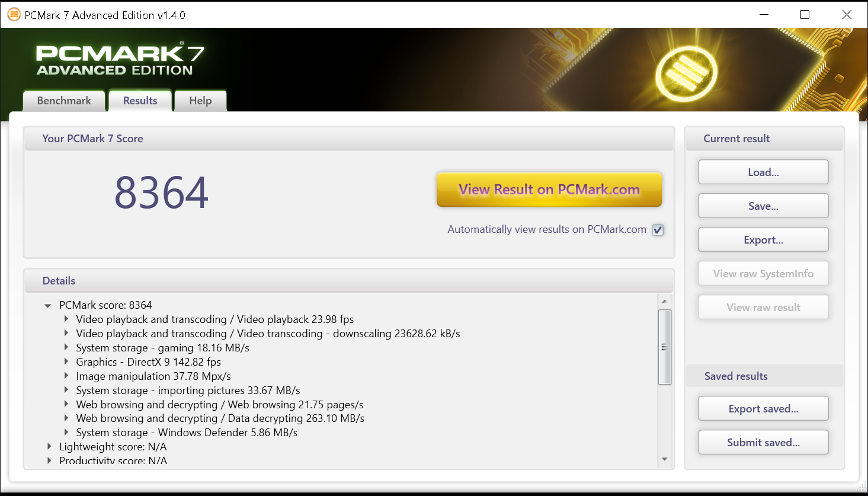Click View raw result button
Image resolution: width=868 pixels, height=496 pixels.
point(763,308)
